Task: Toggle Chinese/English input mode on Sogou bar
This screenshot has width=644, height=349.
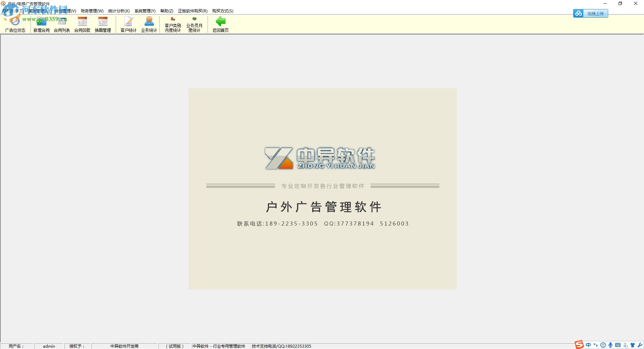Action: (588, 345)
